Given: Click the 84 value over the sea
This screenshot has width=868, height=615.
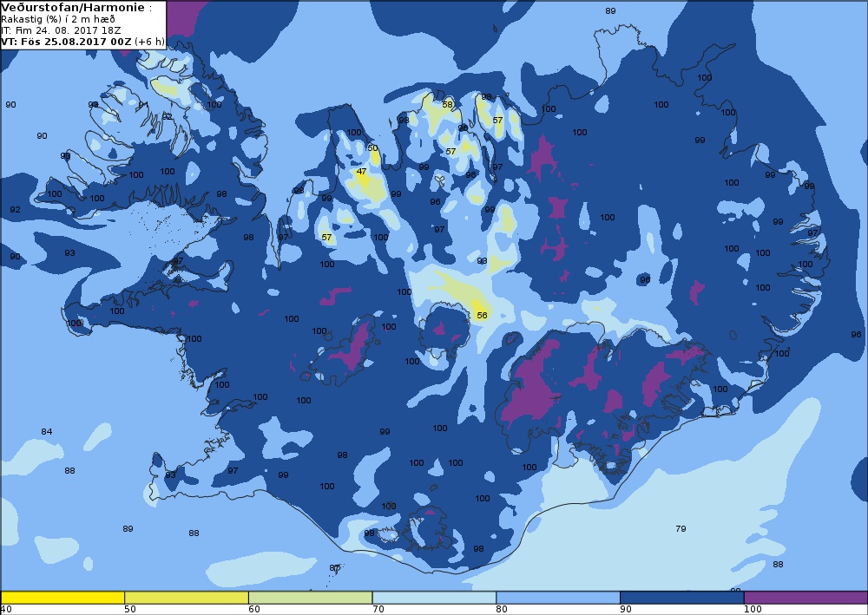Looking at the screenshot, I should pos(47,431).
